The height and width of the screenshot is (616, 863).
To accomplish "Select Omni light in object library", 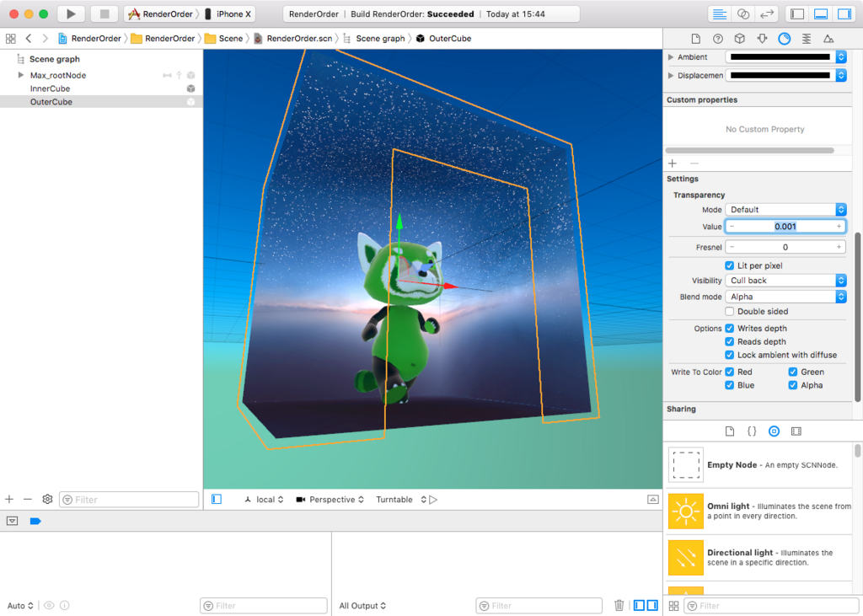I will pos(759,512).
